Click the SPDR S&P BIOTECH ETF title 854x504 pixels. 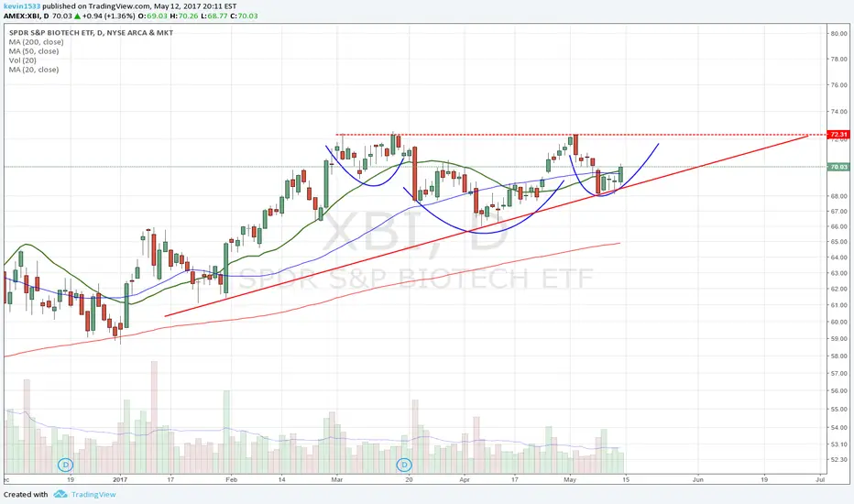click(x=91, y=33)
